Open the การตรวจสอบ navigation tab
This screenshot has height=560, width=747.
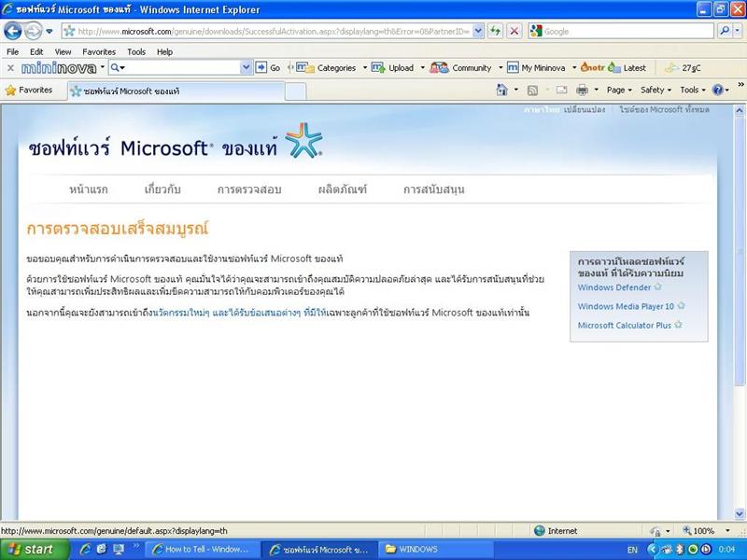point(249,189)
